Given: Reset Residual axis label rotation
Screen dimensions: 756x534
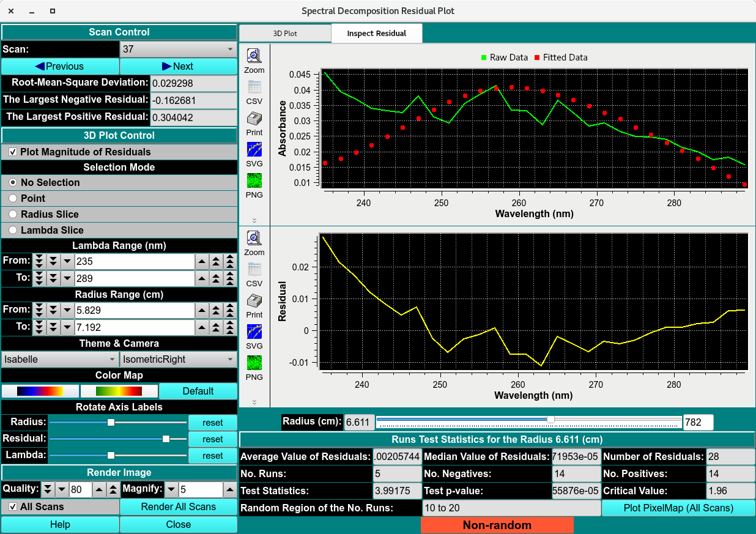Looking at the screenshot, I should point(213,439).
